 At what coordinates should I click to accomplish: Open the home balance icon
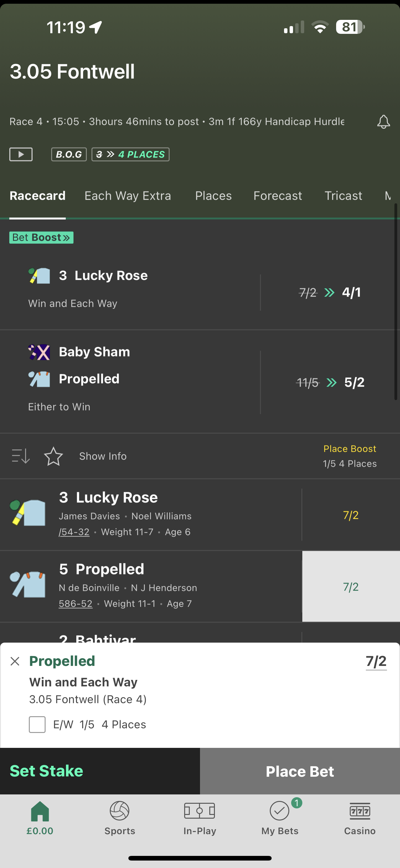tap(40, 817)
